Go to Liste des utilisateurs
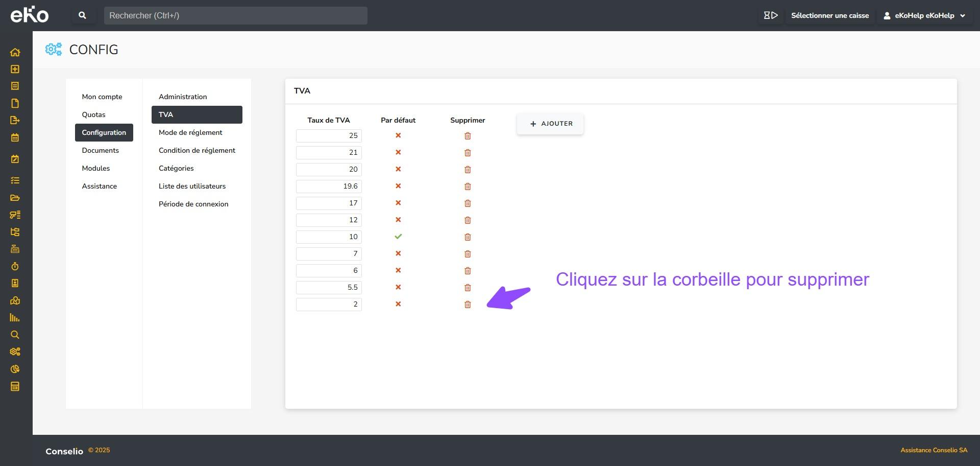This screenshot has width=980, height=466. coord(192,186)
